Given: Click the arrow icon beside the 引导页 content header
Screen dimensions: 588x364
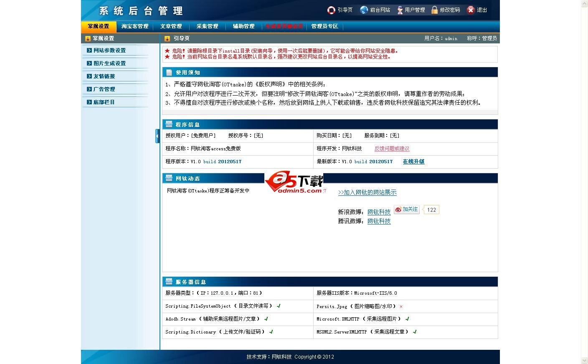Looking at the screenshot, I should pos(167,38).
